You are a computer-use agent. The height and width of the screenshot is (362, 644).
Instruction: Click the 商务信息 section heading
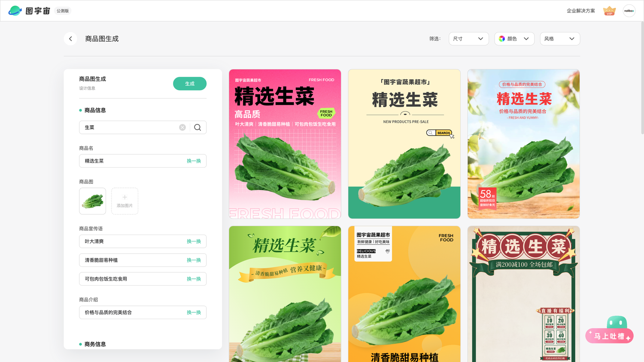(95, 344)
